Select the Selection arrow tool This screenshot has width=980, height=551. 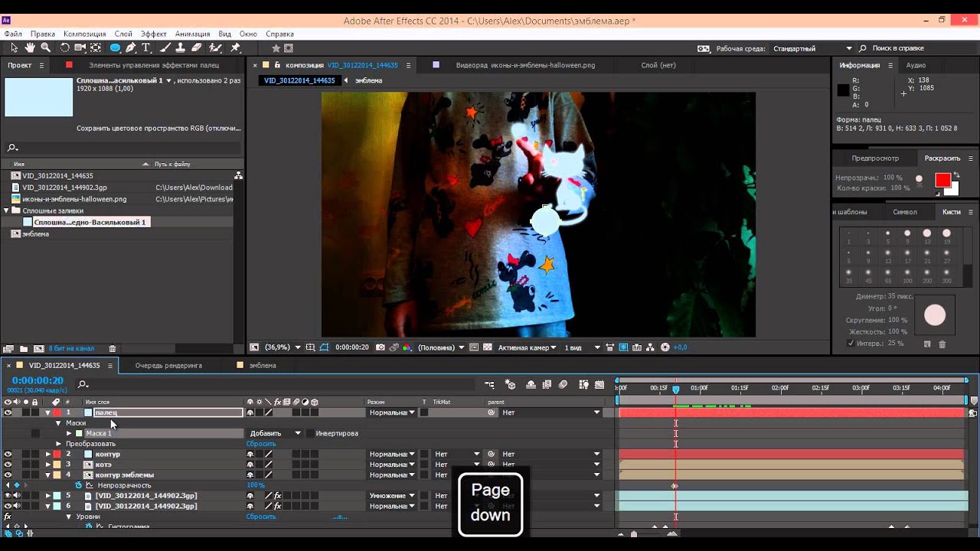[x=15, y=47]
